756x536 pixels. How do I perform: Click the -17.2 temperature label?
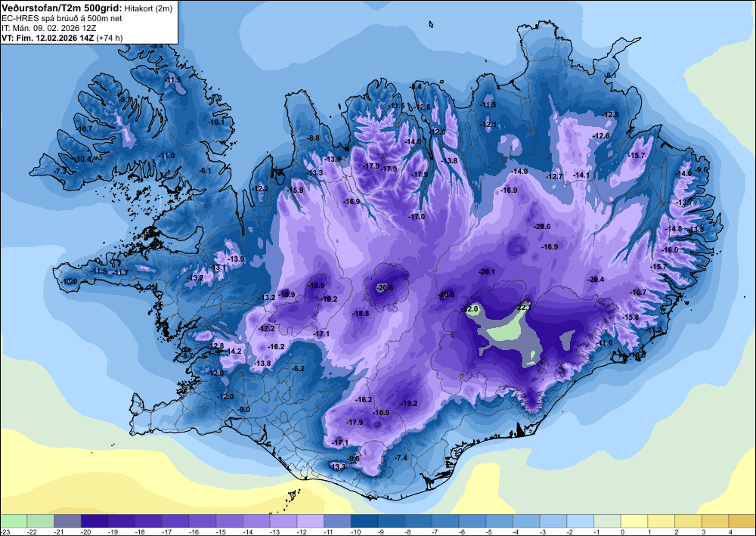[x=266, y=329]
